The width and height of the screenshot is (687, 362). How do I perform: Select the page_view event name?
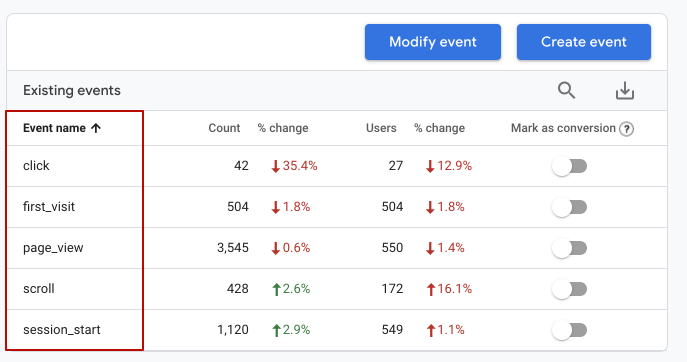point(53,248)
